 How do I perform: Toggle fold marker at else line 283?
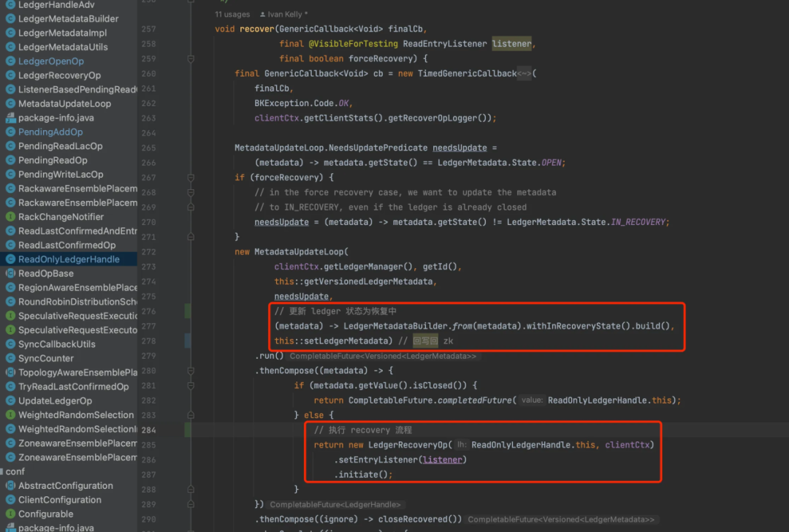[191, 415]
